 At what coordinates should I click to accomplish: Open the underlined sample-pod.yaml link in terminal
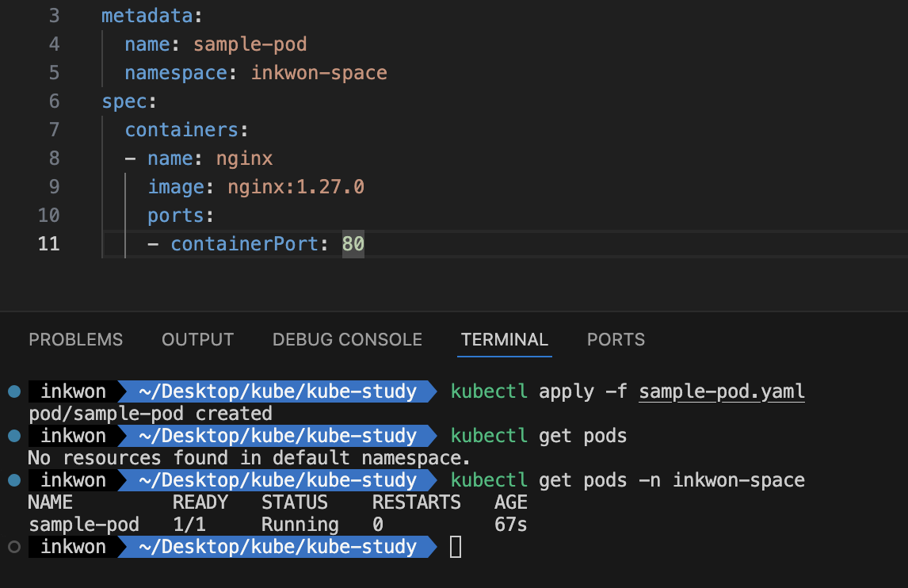(x=721, y=391)
